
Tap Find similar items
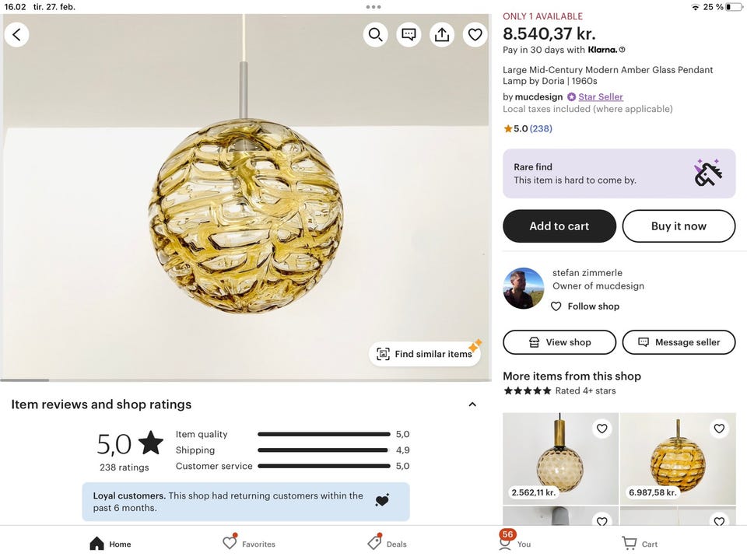point(425,354)
